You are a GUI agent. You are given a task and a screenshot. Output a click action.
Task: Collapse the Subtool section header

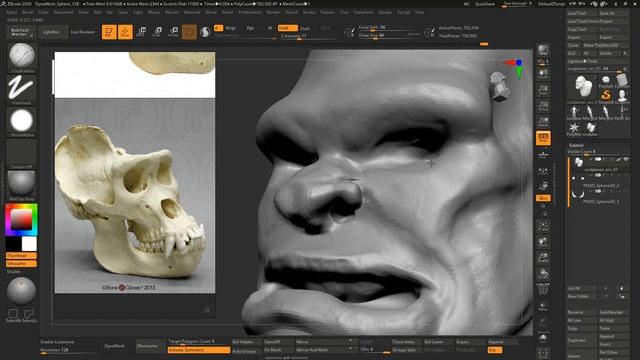576,145
